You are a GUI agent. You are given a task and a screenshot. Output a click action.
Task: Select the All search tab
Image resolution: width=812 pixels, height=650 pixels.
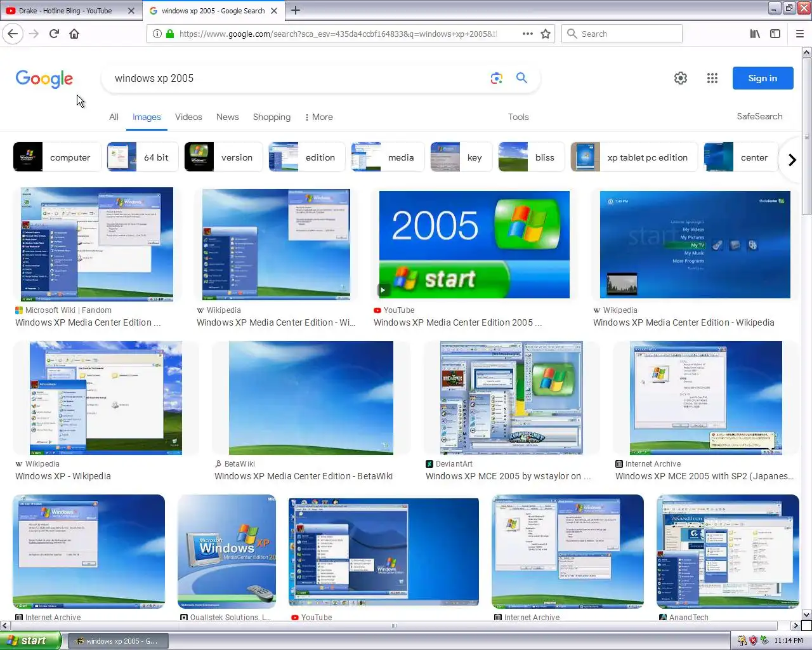(114, 117)
